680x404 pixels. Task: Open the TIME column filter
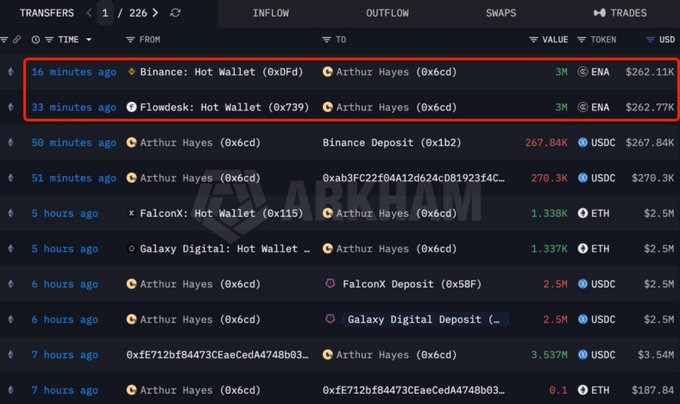(x=49, y=39)
